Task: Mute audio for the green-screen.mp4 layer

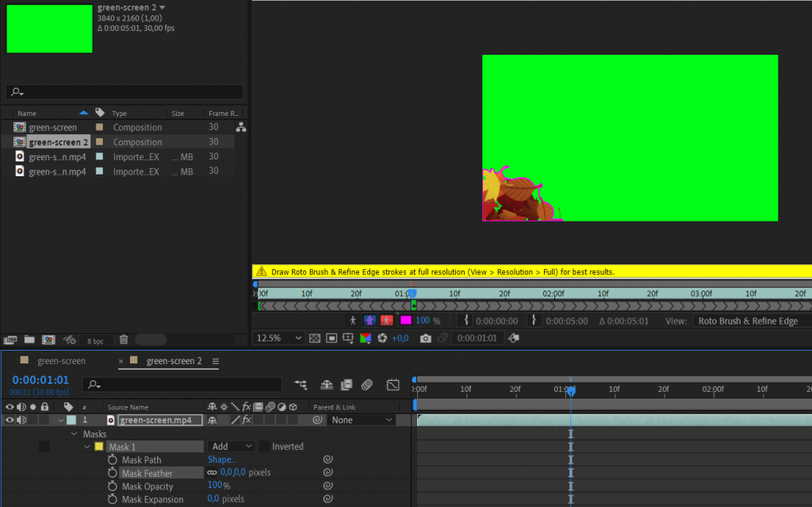Action: tap(21, 420)
